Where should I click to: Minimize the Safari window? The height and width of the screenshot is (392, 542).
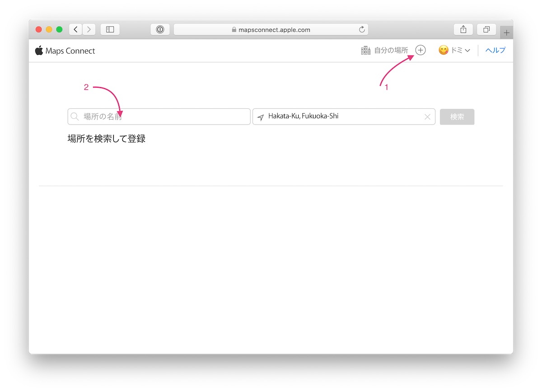(49, 29)
